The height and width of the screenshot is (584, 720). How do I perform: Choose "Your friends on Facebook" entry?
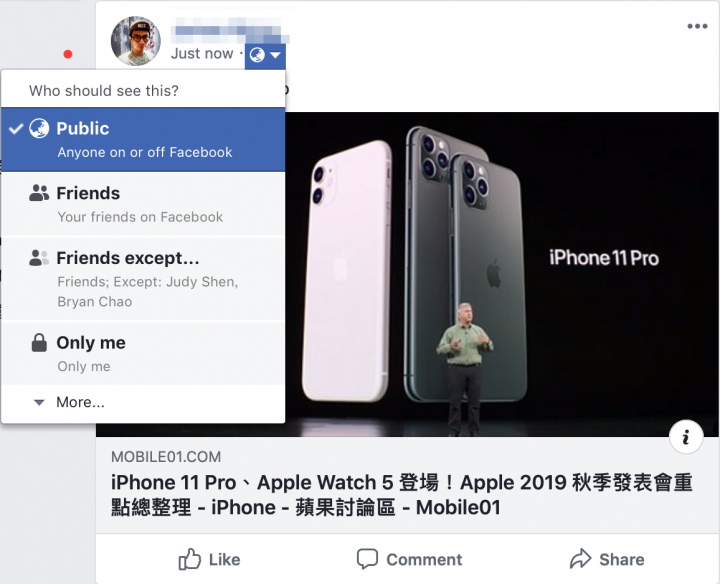coord(140,217)
